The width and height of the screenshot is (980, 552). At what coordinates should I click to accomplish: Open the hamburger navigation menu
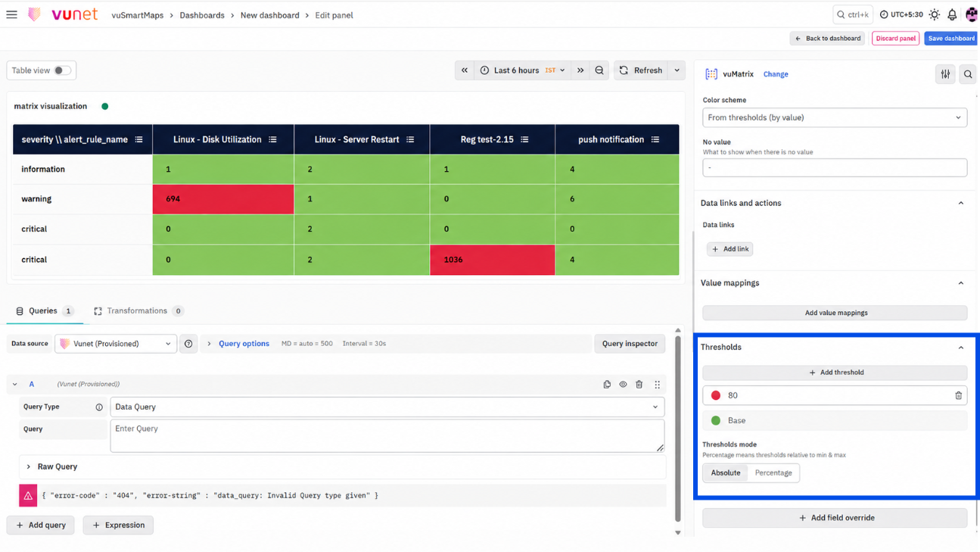click(x=11, y=14)
